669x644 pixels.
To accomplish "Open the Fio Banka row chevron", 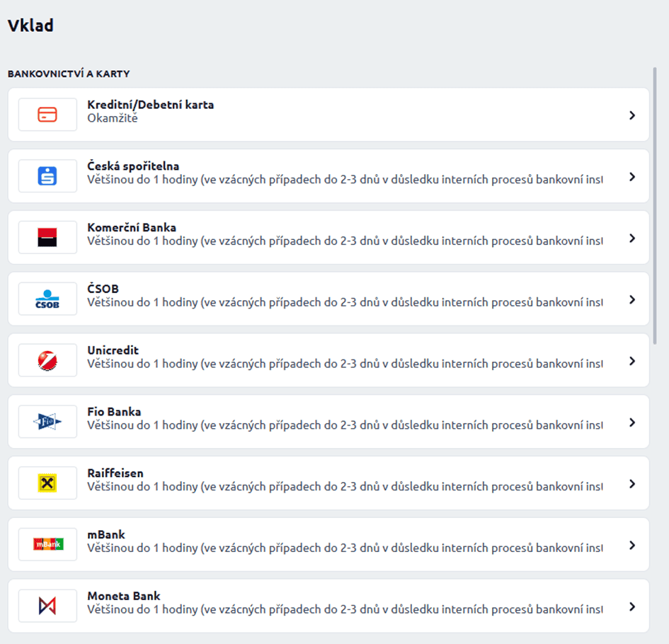I will point(632,422).
